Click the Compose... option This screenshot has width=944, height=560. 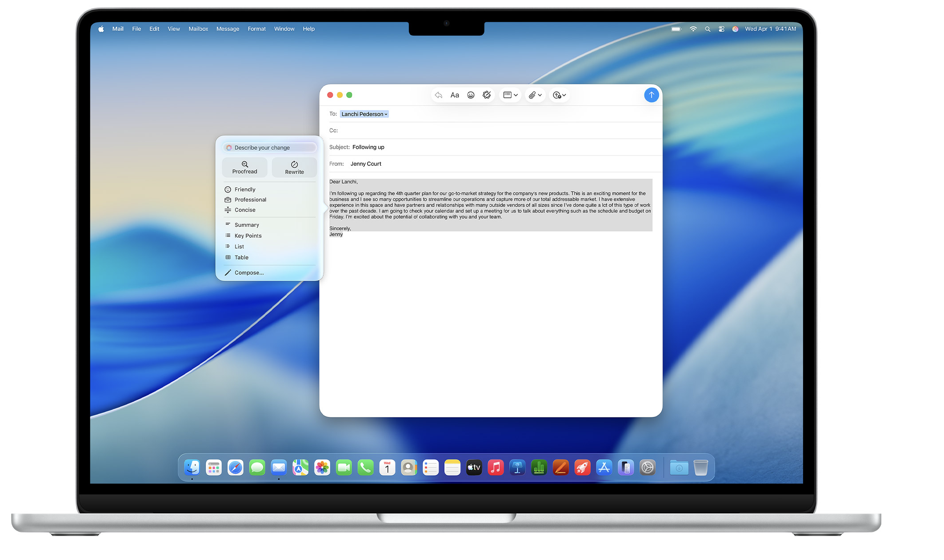[249, 272]
